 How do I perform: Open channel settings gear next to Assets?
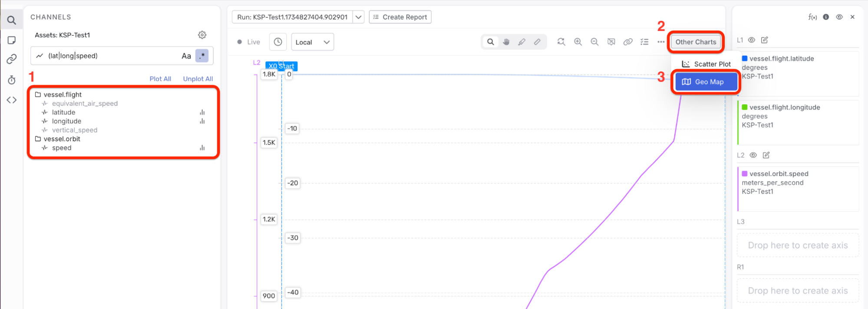tap(202, 35)
